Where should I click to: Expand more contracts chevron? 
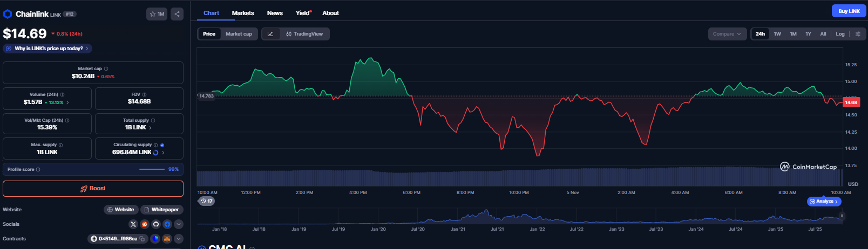pyautogui.click(x=179, y=239)
